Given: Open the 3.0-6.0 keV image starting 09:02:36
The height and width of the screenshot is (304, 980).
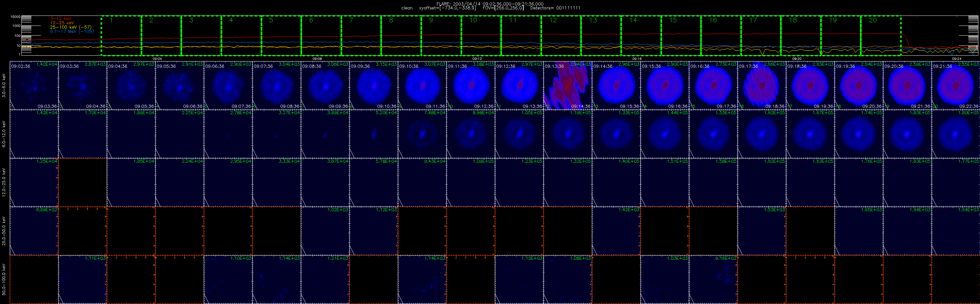Looking at the screenshot, I should click(34, 86).
